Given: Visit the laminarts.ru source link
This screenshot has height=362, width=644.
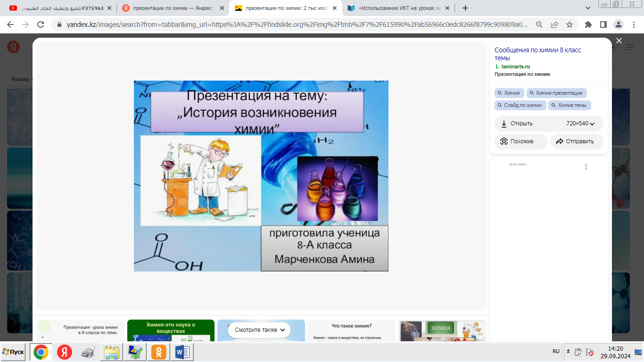Looking at the screenshot, I should (516, 67).
